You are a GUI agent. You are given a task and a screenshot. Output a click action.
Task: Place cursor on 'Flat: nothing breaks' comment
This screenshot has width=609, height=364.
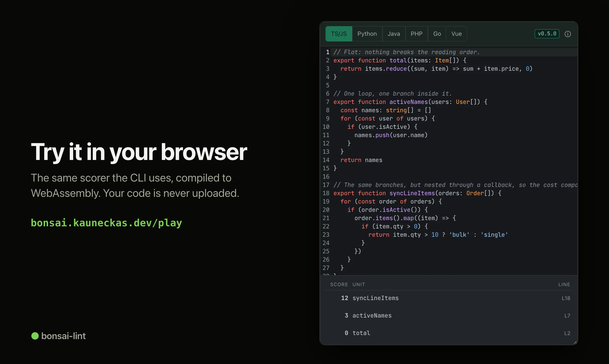406,52
